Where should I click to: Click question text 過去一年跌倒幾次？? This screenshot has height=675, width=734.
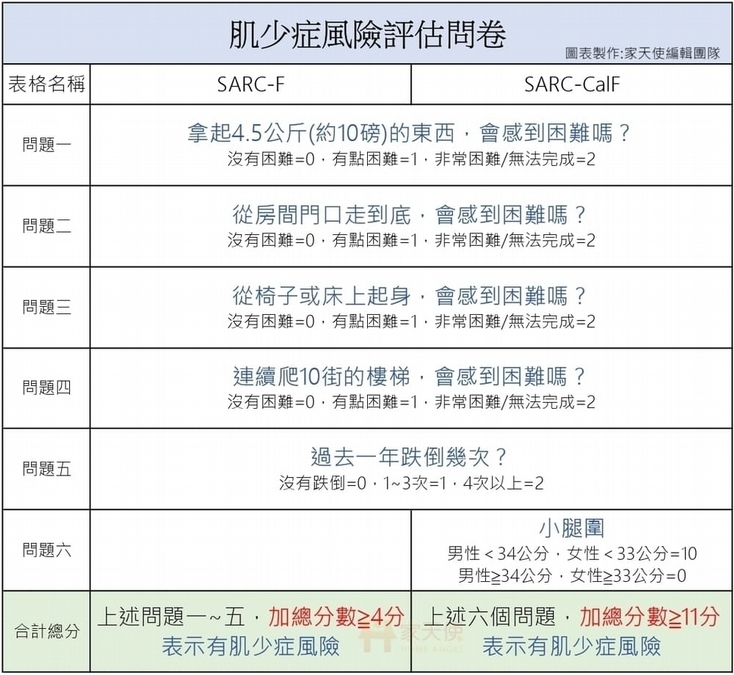410,457
